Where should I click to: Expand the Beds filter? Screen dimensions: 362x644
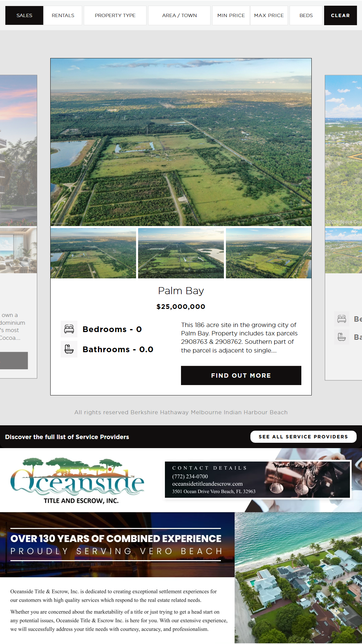pyautogui.click(x=306, y=15)
